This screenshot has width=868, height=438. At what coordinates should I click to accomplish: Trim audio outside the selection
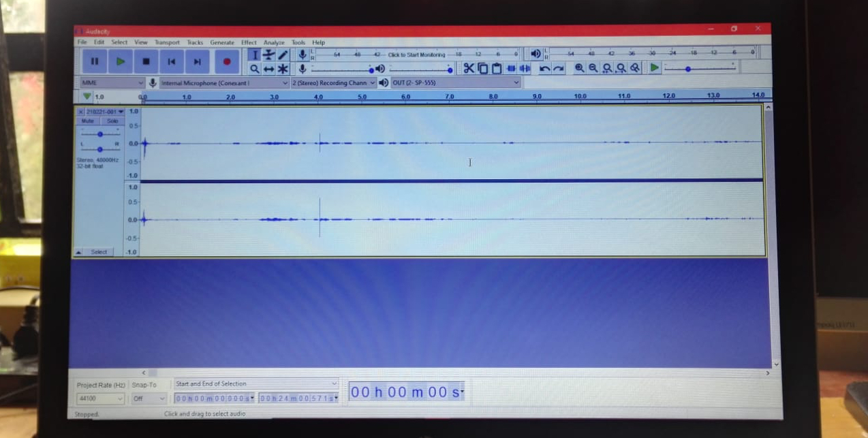tap(511, 68)
